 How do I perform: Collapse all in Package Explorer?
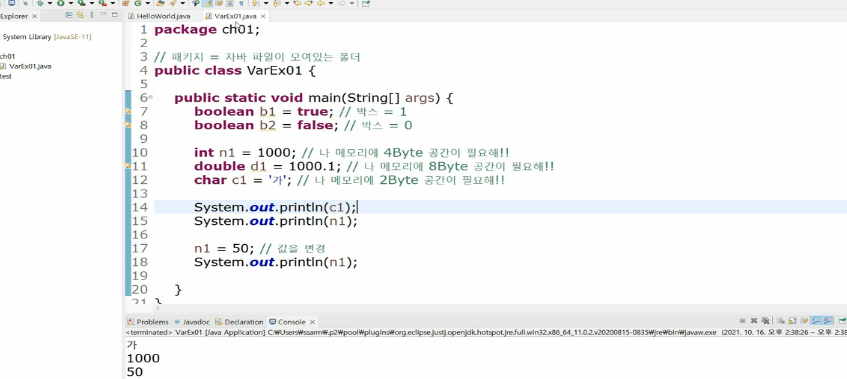[69, 15]
